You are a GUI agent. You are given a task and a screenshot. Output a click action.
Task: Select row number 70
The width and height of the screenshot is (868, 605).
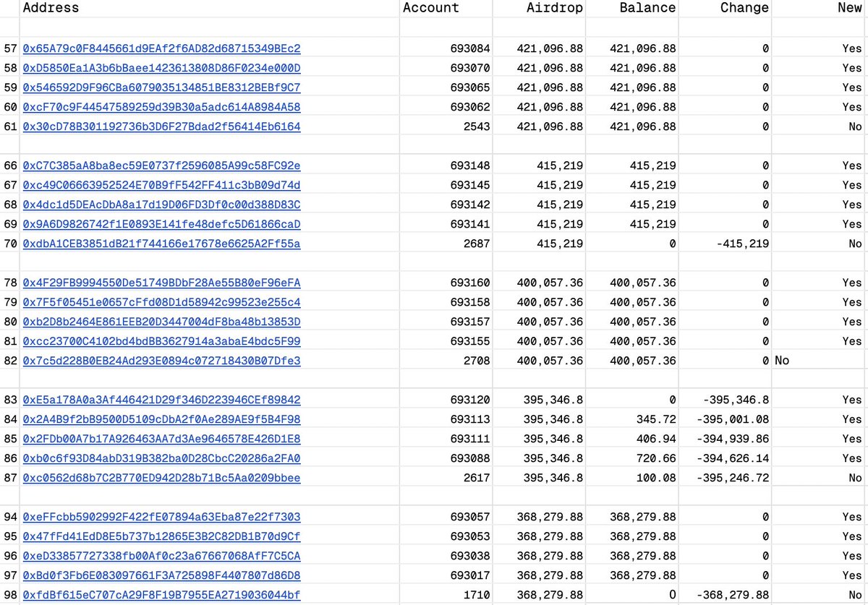(10, 244)
